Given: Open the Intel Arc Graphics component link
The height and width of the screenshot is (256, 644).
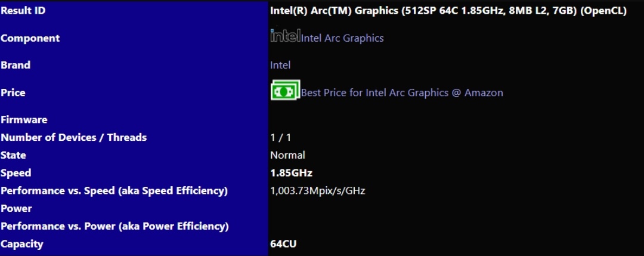Looking at the screenshot, I should [342, 38].
